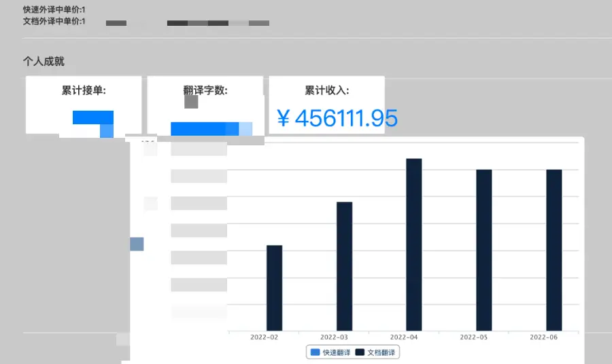The image size is (612, 364).
Task: Click the 2022-06 bar in the chart
Action: [x=554, y=250]
